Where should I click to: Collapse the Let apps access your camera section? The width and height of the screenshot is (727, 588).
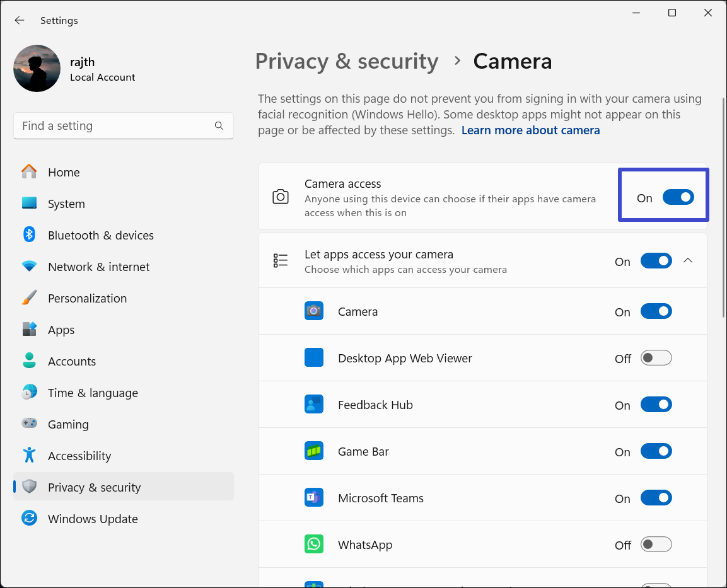click(688, 261)
